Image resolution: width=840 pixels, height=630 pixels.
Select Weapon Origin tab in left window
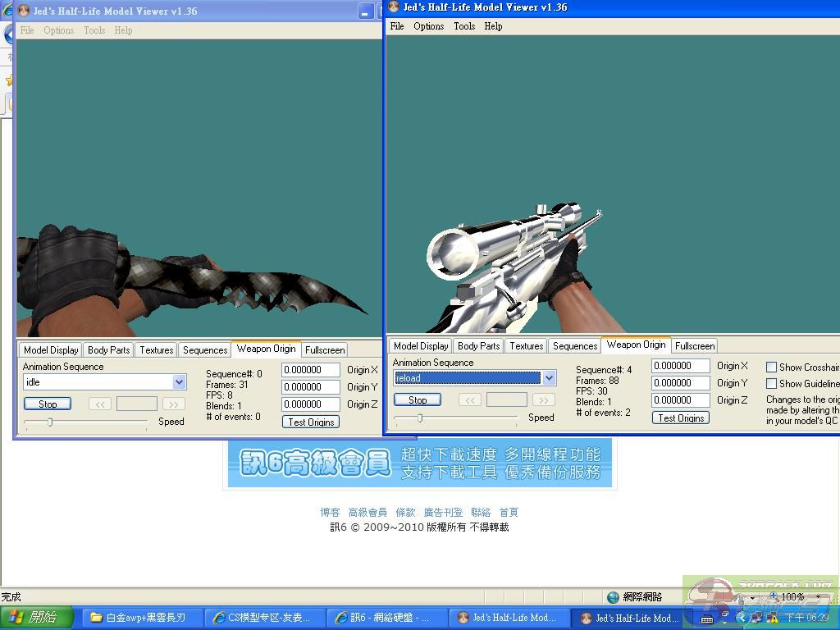(267, 349)
